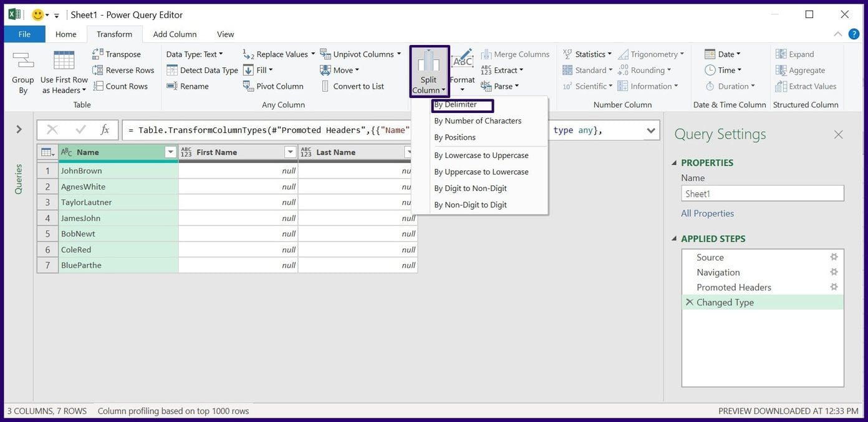This screenshot has width=868, height=422.
Task: Collapse the APPLIED STEPS section
Action: coord(674,239)
